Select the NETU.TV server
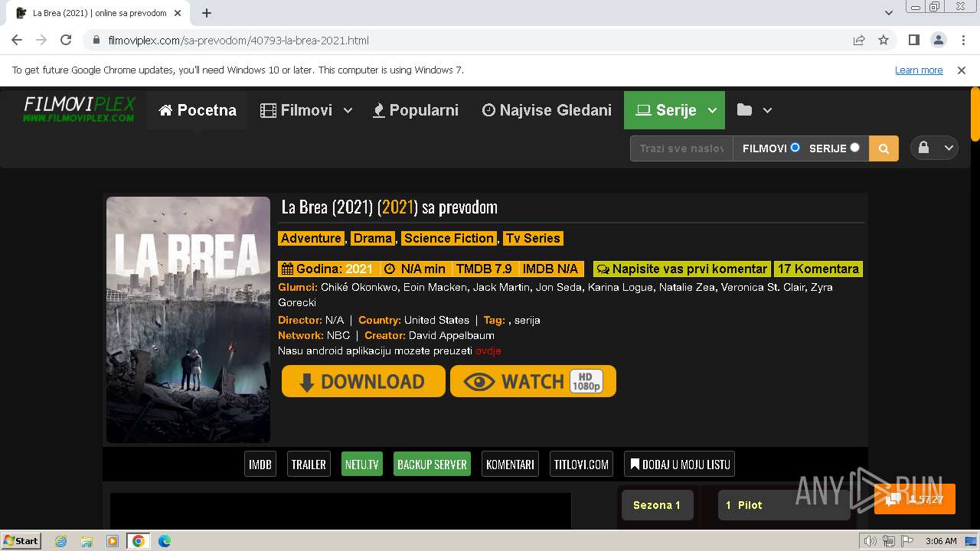Image resolution: width=980 pixels, height=551 pixels. (362, 464)
